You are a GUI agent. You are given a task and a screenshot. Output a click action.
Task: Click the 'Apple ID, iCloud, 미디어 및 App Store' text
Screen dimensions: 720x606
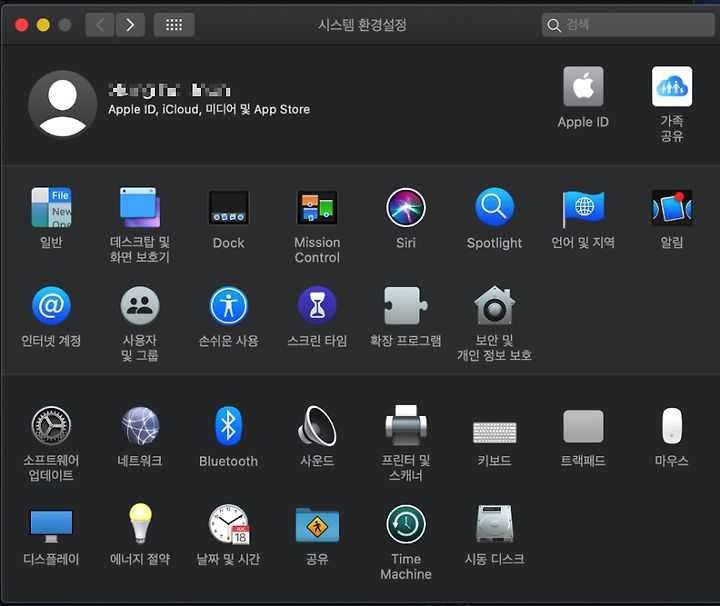209,109
